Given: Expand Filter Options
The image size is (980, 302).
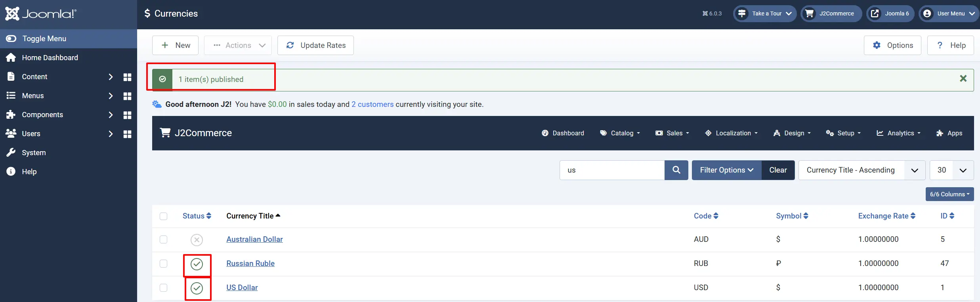Looking at the screenshot, I should pyautogui.click(x=726, y=170).
